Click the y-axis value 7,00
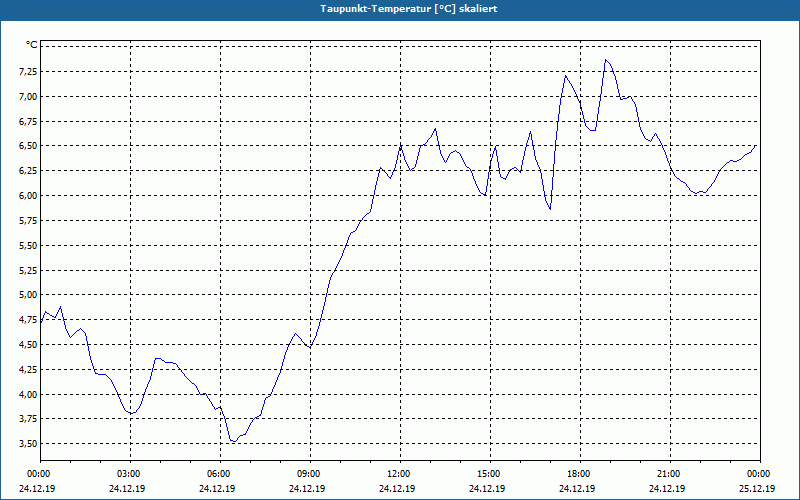 pos(28,96)
